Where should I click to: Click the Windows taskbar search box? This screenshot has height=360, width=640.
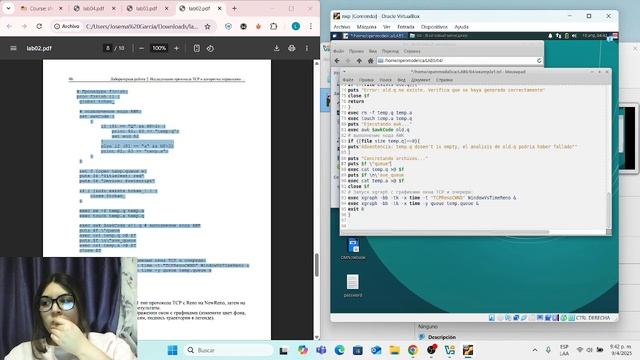coord(229,350)
